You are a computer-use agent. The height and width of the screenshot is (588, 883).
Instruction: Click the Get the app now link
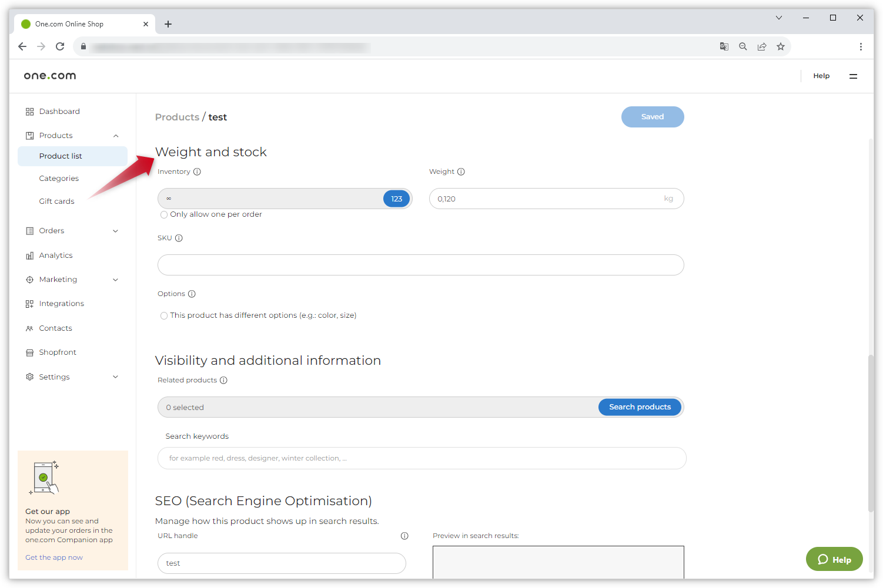tap(54, 557)
